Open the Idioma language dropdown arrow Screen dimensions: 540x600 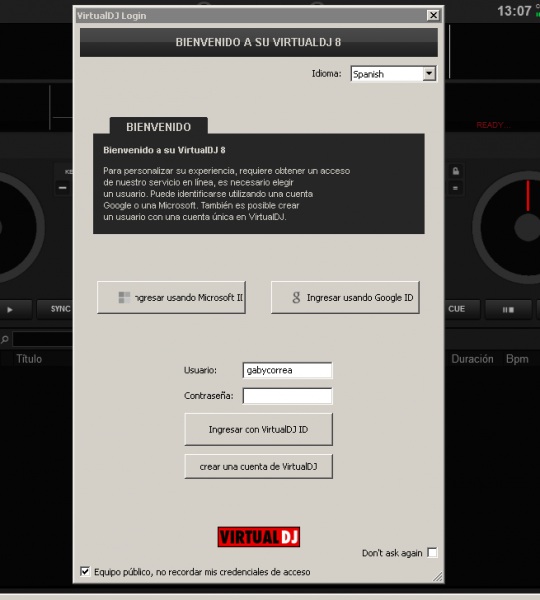[x=429, y=73]
